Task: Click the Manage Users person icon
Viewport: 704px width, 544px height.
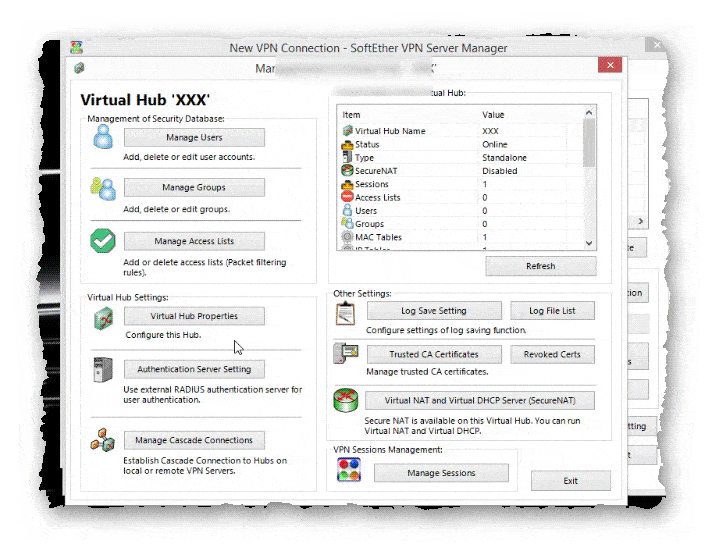Action: point(103,136)
